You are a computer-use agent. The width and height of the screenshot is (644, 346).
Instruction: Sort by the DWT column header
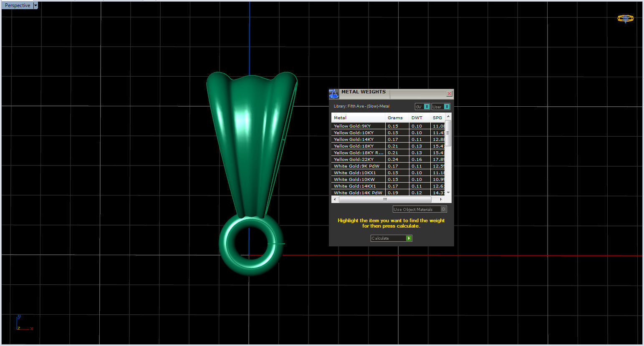click(419, 118)
